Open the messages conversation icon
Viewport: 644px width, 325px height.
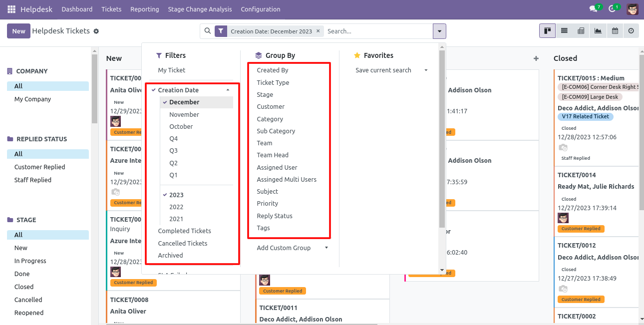(593, 9)
